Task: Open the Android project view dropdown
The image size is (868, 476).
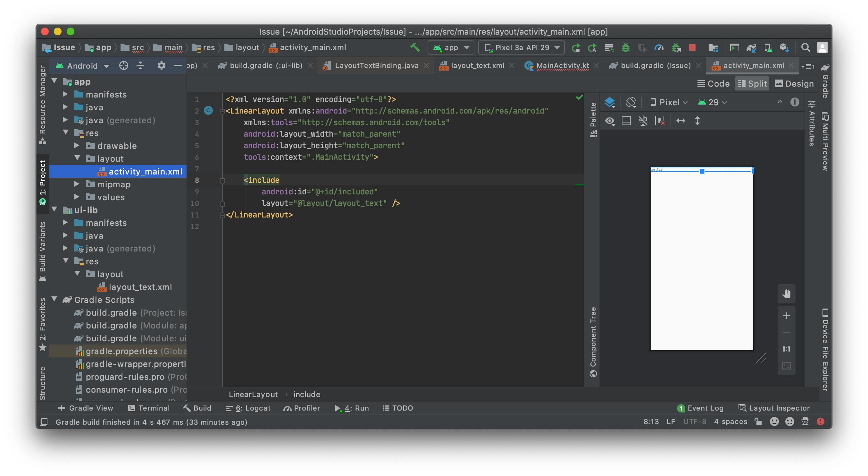Action: [x=83, y=66]
